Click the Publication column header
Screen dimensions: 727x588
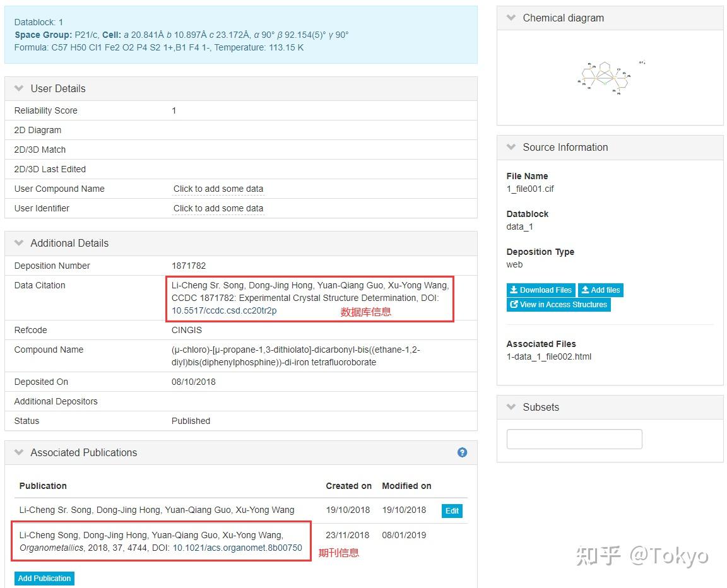[x=43, y=486]
